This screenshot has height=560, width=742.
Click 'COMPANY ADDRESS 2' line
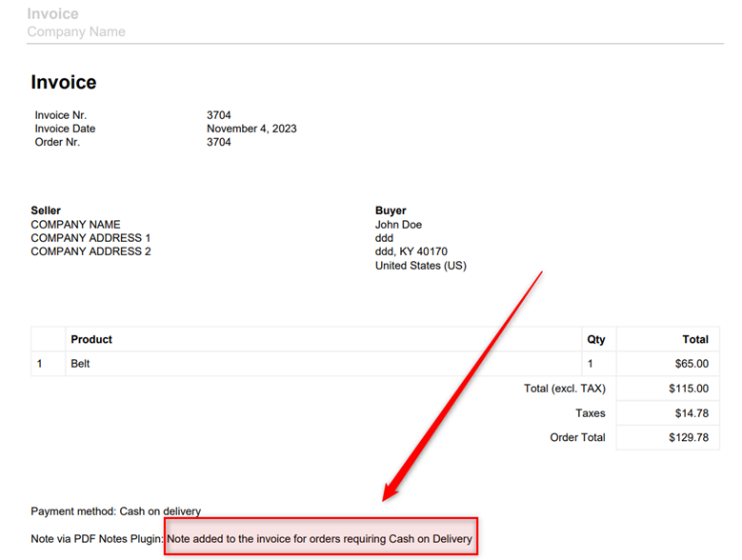tap(90, 251)
